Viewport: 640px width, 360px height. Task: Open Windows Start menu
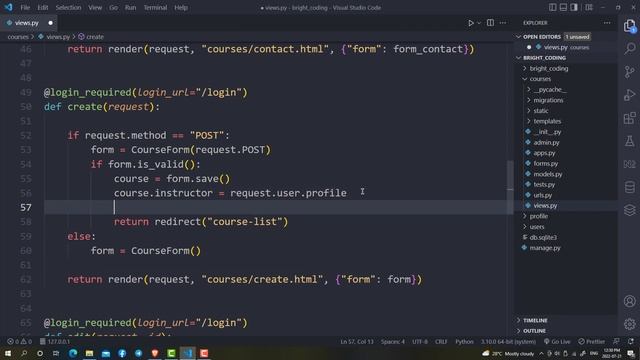(8, 353)
